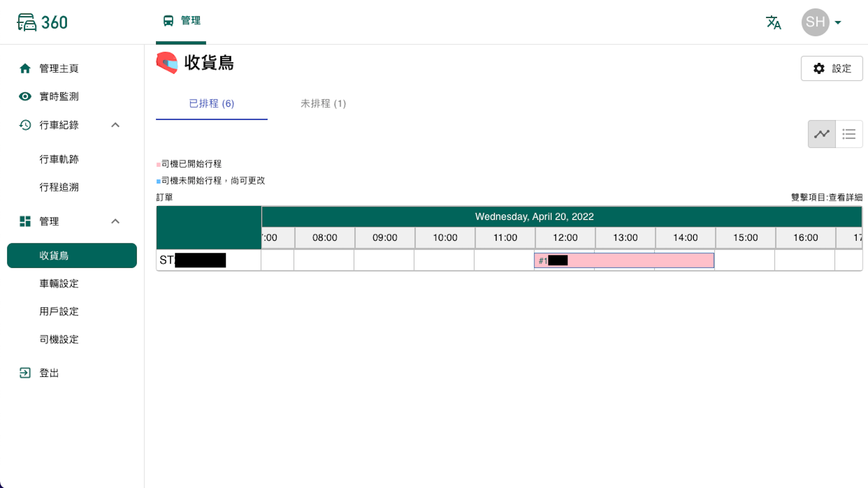Viewport: 868px width, 488px height.
Task: Click the 360 car logo
Action: click(x=42, y=22)
